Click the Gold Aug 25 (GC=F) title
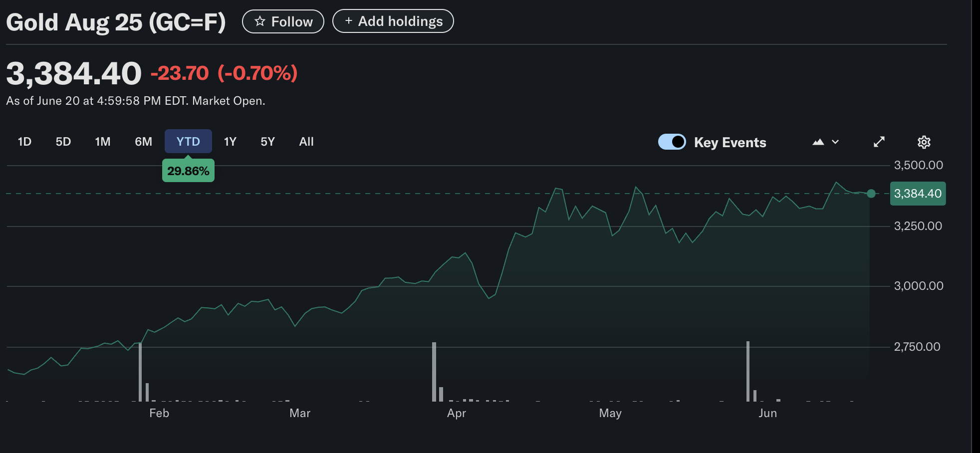 116,22
